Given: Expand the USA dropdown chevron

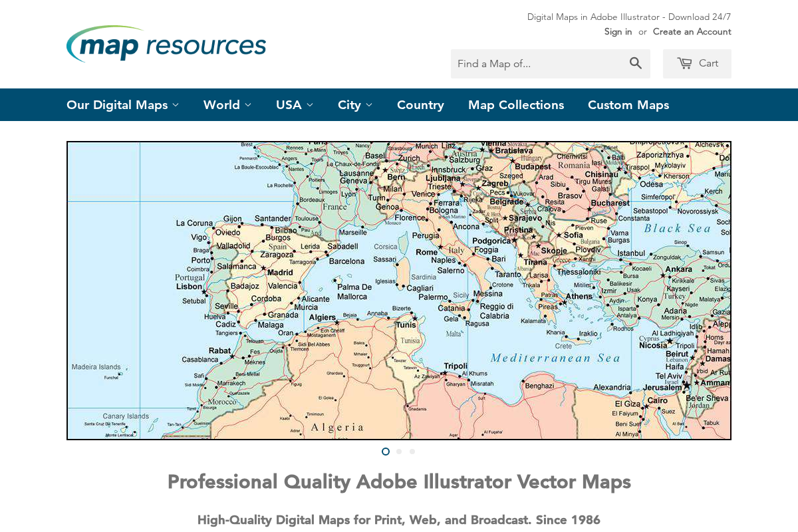Looking at the screenshot, I should [310, 104].
